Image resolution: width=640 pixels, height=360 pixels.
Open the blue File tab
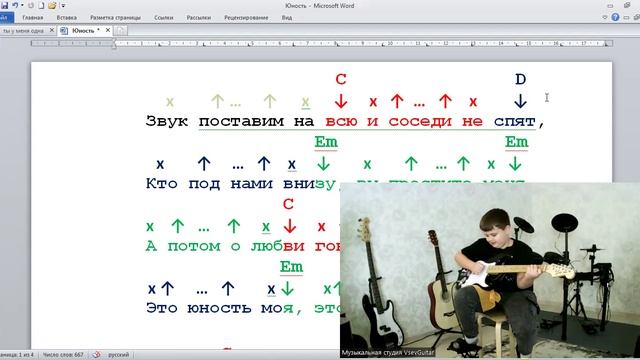pos(6,18)
